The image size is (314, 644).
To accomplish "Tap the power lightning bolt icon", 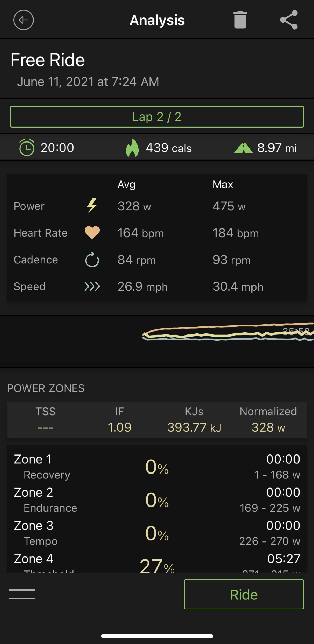I will tap(92, 206).
